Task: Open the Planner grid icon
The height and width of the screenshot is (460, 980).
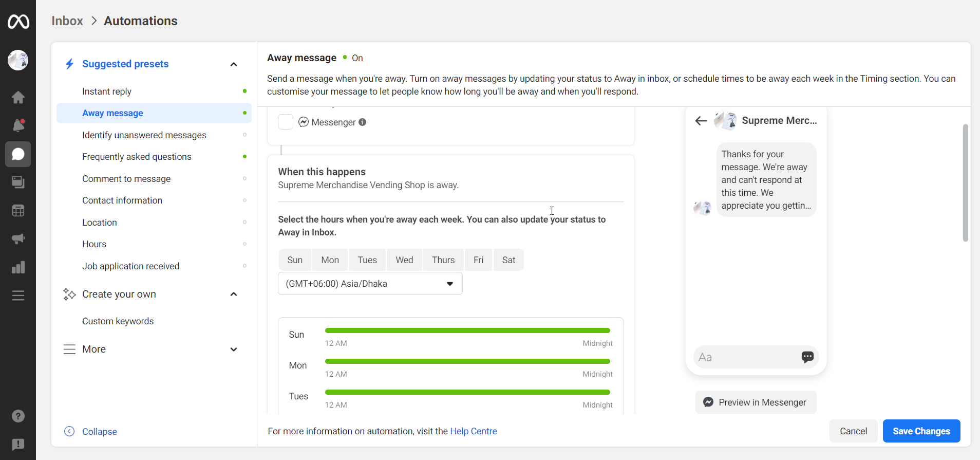Action: (18, 211)
